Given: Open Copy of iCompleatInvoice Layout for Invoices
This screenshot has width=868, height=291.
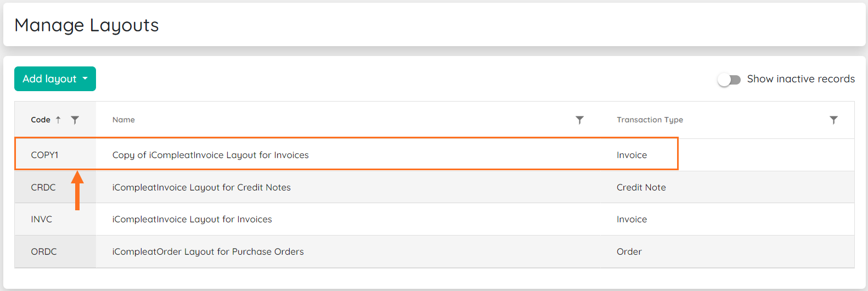Looking at the screenshot, I should [x=211, y=155].
